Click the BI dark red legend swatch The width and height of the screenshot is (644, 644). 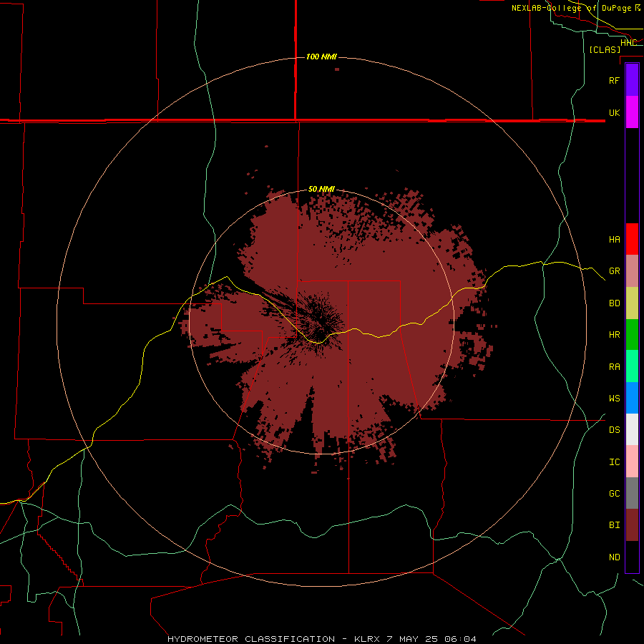click(632, 525)
